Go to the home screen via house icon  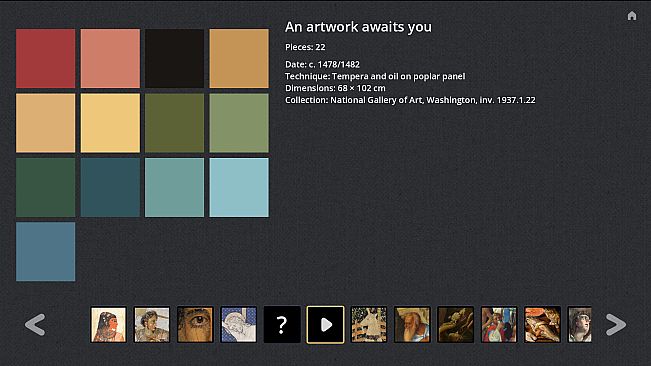click(631, 16)
